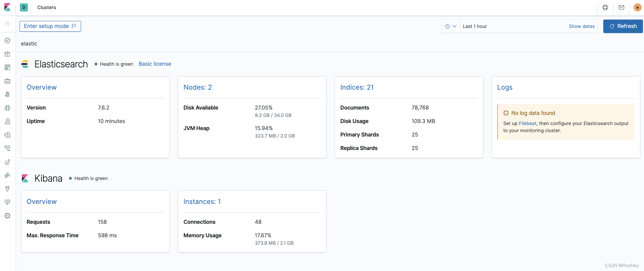Open Machine Learning from the sidebar
This screenshot has width=644, height=271.
pos(7,108)
